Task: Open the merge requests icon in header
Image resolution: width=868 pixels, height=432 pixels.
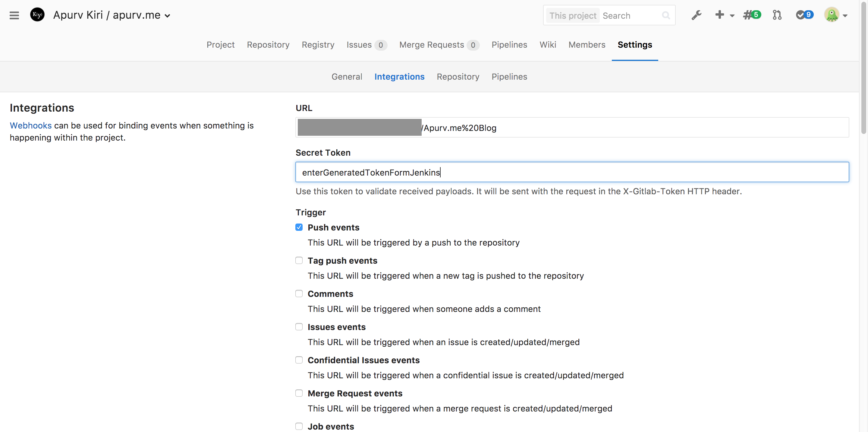Action: 777,15
